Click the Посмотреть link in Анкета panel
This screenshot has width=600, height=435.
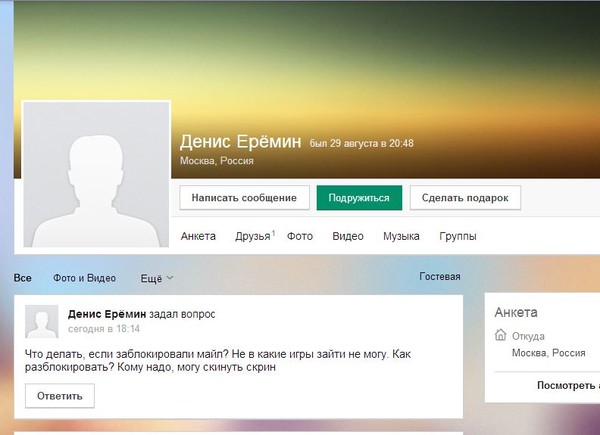pyautogui.click(x=568, y=386)
